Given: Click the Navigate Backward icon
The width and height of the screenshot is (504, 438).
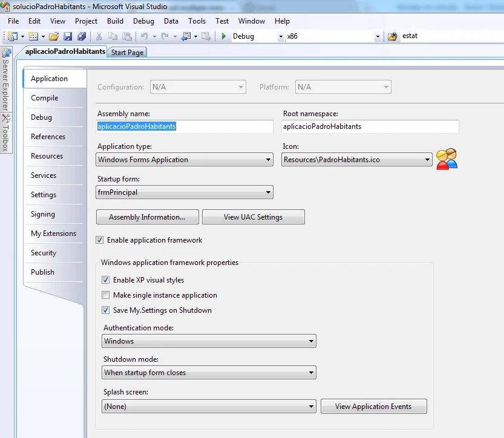Looking at the screenshot, I should pyautogui.click(x=186, y=36).
